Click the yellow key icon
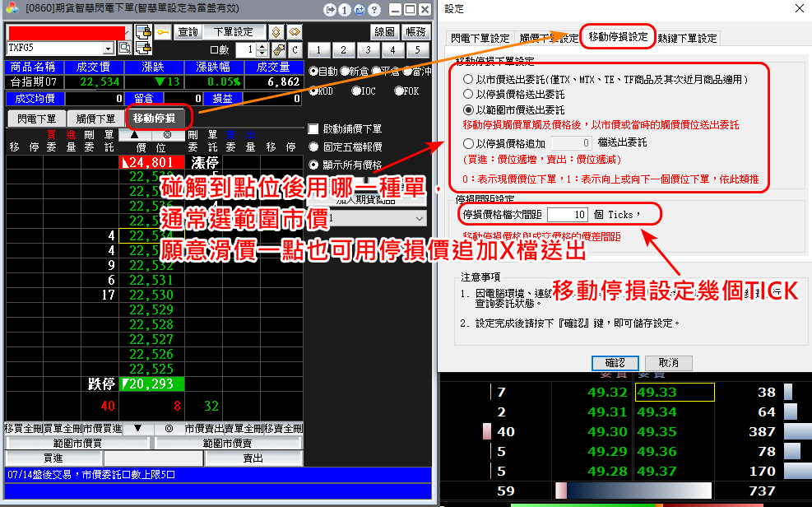Image resolution: width=812 pixels, height=507 pixels. click(163, 32)
